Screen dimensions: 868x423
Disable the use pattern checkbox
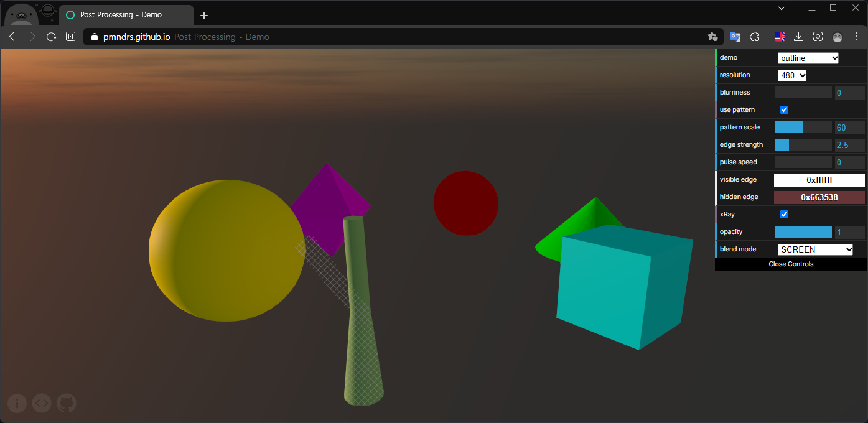pyautogui.click(x=784, y=109)
